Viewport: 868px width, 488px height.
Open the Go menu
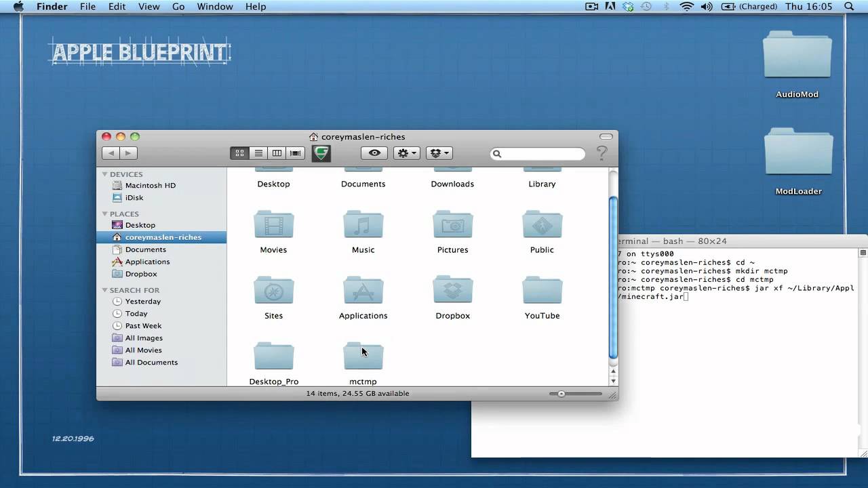178,7
